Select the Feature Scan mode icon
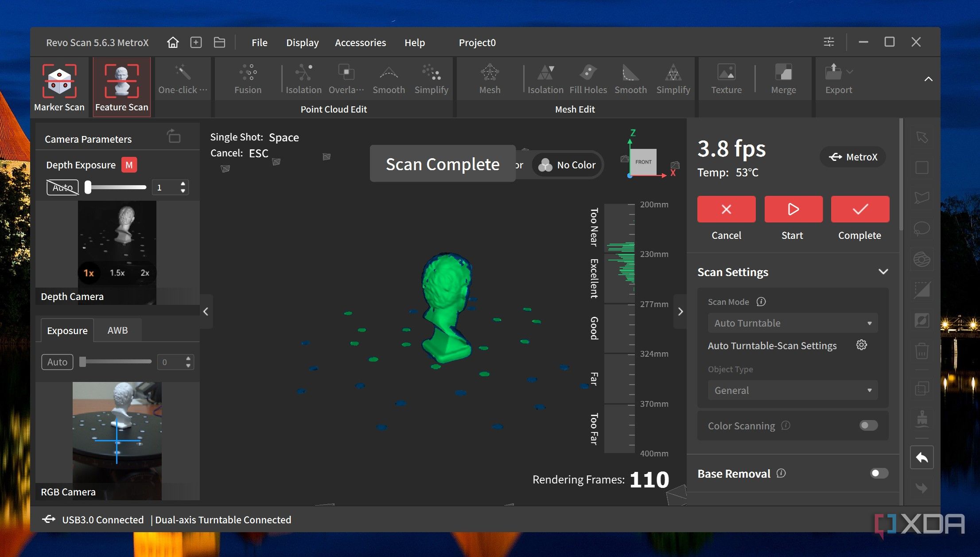The image size is (980, 557). 121,82
